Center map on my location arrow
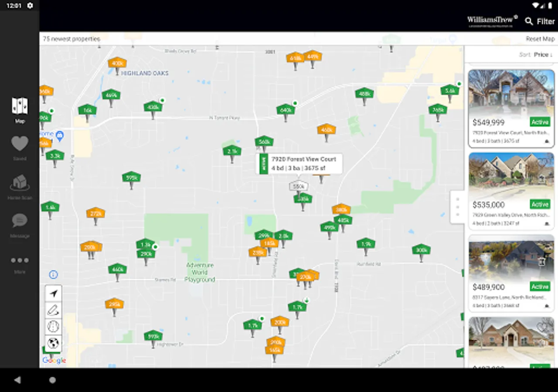The width and height of the screenshot is (558, 392). (x=53, y=294)
